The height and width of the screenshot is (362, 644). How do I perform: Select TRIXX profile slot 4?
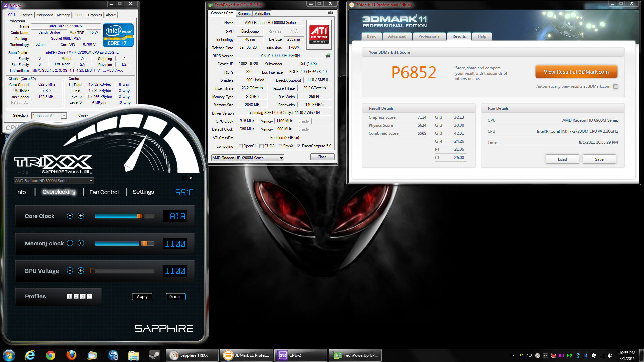click(x=90, y=296)
